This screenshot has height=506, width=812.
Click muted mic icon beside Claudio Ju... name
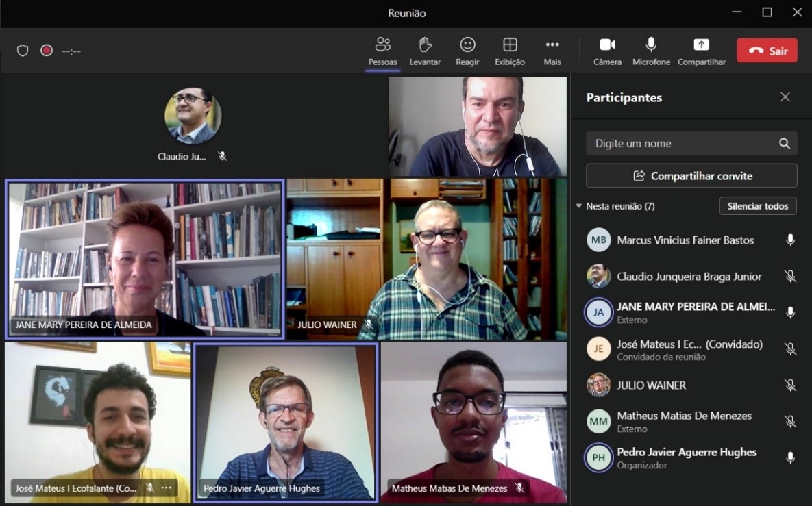tap(222, 156)
